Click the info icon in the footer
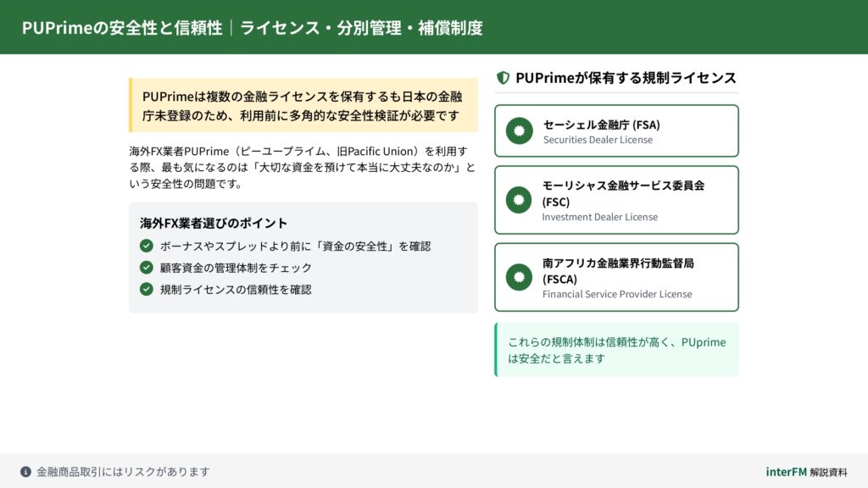868x488 pixels. (26, 472)
